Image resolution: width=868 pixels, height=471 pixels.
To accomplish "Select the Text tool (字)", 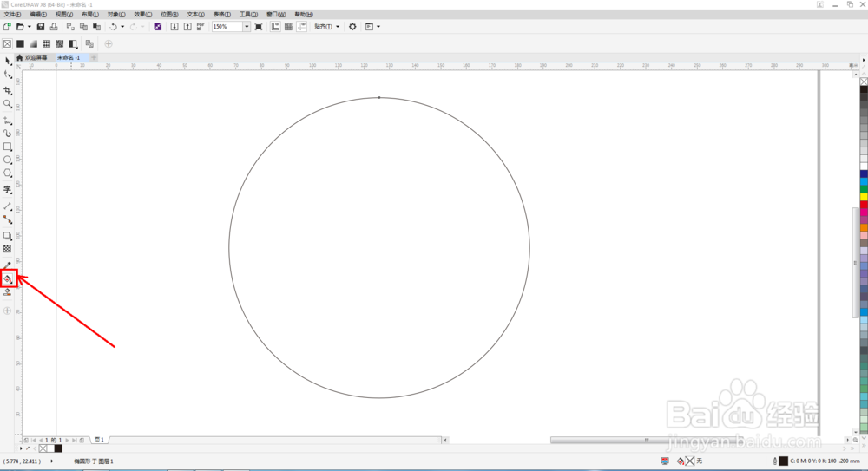I will click(7, 189).
